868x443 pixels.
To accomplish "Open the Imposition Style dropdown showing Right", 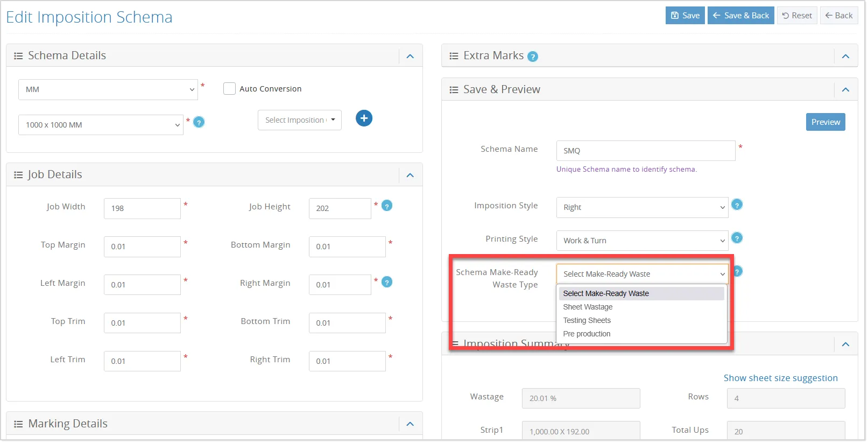I will click(x=642, y=207).
